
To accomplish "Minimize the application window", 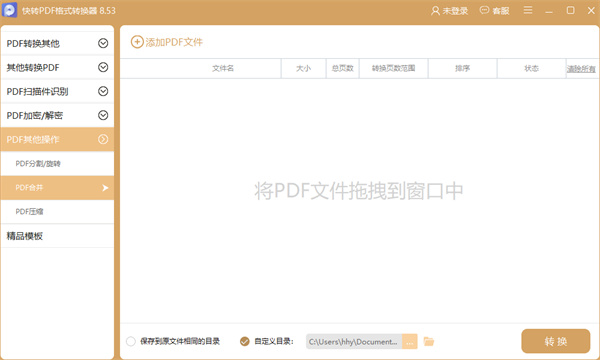I will click(x=549, y=11).
